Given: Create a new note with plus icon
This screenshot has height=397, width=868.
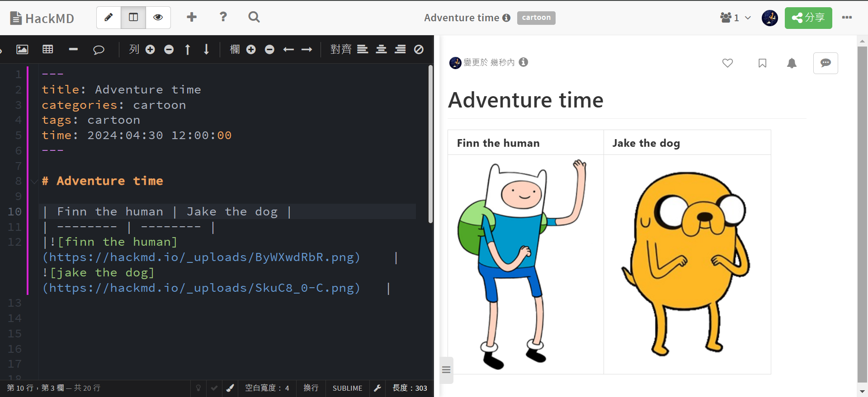Looking at the screenshot, I should [192, 17].
